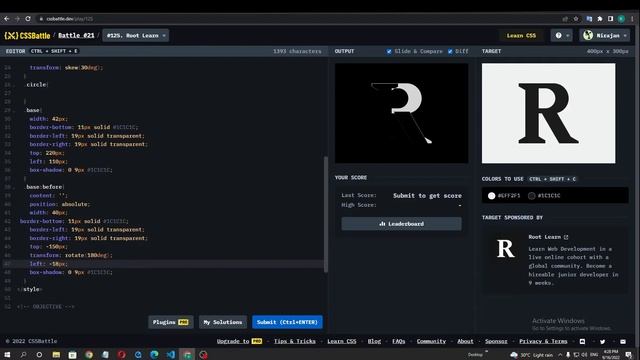Open the Chrome profile avatar
Viewport: 640px width, 360px height.
click(x=621, y=19)
